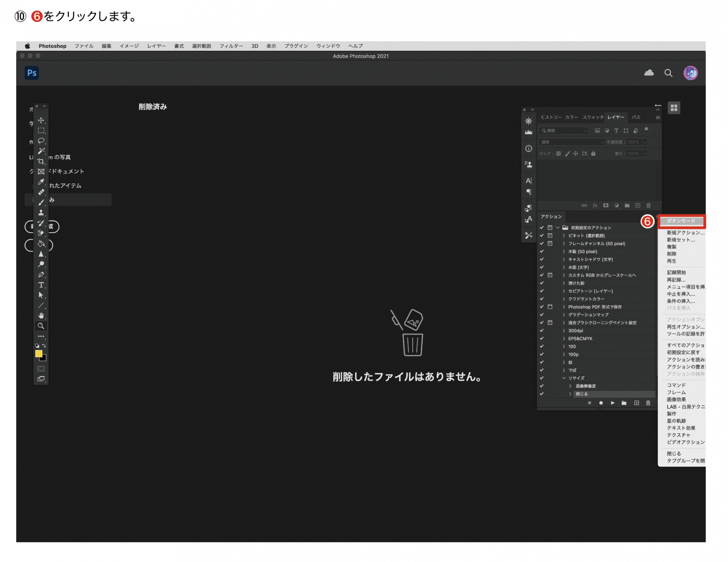Select the Line tool

[x=41, y=305]
